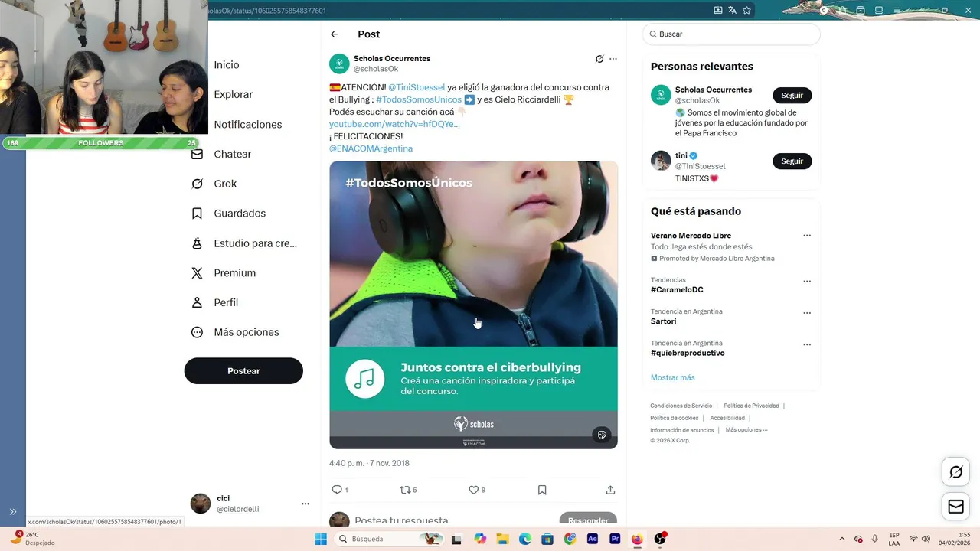Open floating messages envelope button

click(956, 507)
